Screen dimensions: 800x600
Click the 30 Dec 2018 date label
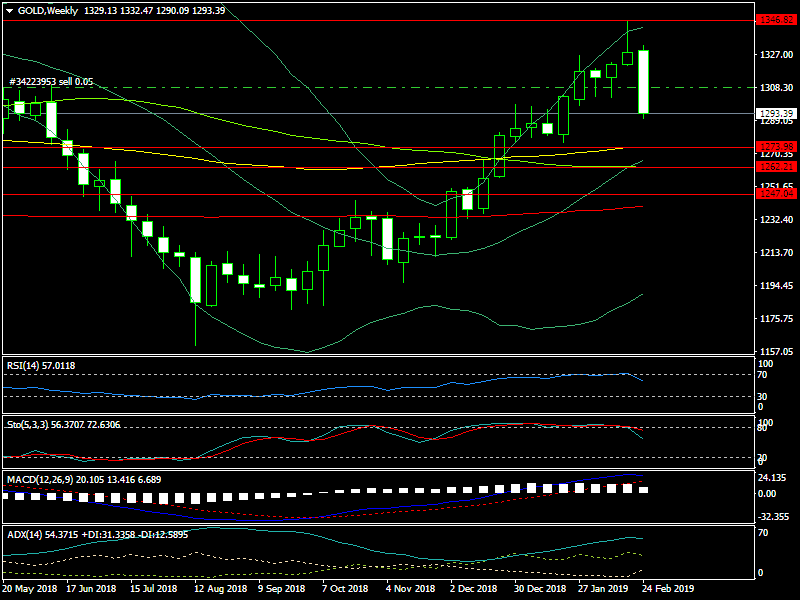pyautogui.click(x=540, y=589)
